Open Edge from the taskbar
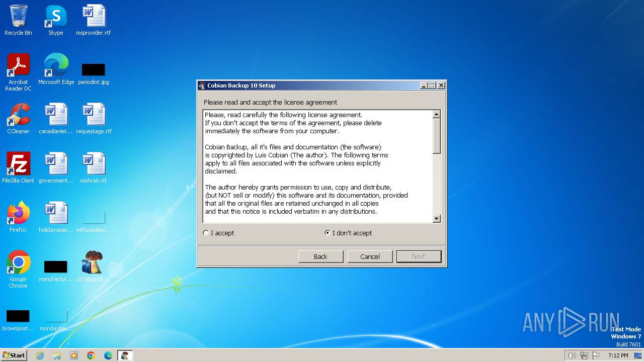644x362 pixels. coord(108,355)
